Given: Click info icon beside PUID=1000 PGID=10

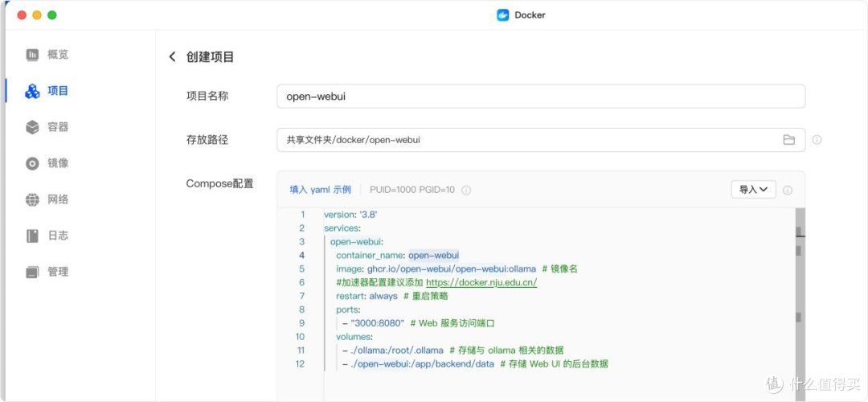Looking at the screenshot, I should pos(466,190).
